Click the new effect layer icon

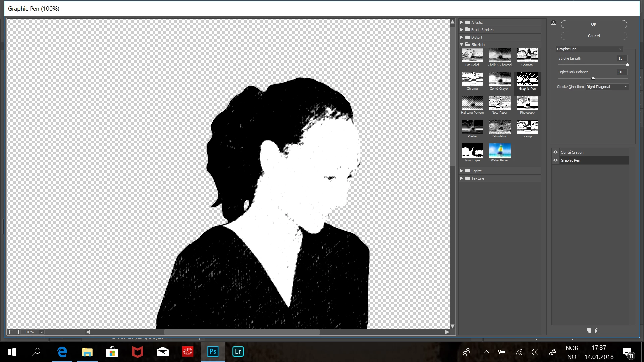[x=588, y=330]
